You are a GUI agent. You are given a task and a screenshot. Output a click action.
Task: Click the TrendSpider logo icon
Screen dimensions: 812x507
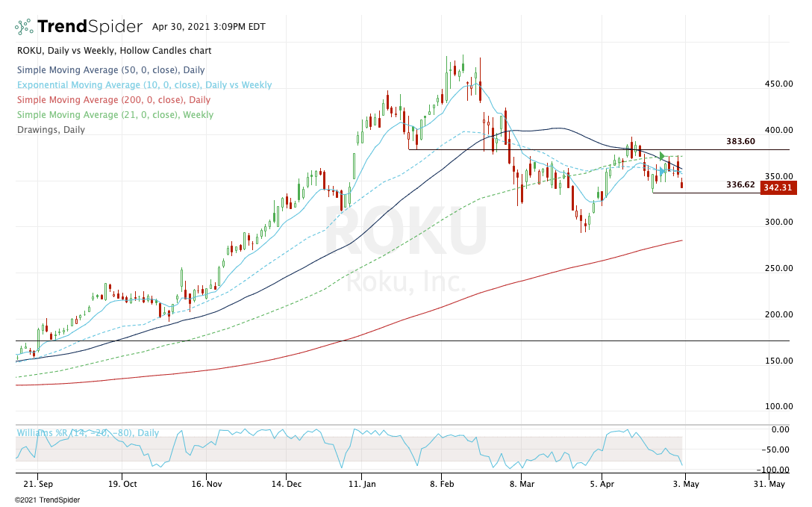tap(24, 26)
